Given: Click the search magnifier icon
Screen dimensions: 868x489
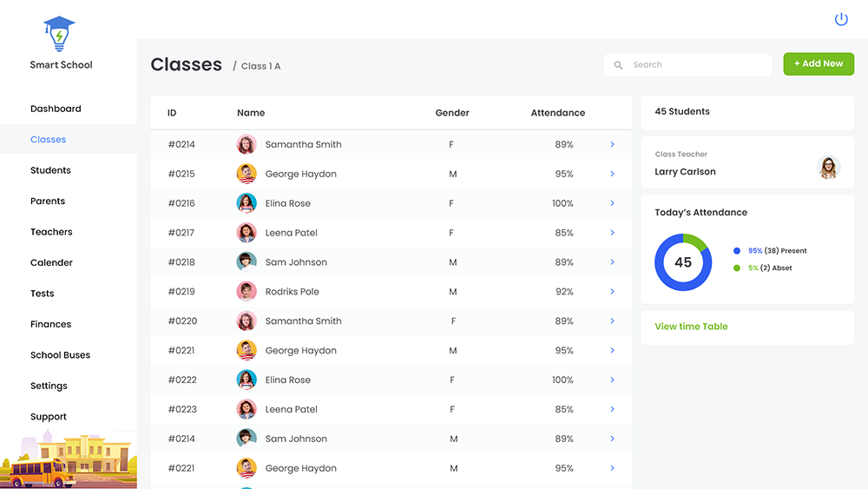Looking at the screenshot, I should [x=618, y=65].
